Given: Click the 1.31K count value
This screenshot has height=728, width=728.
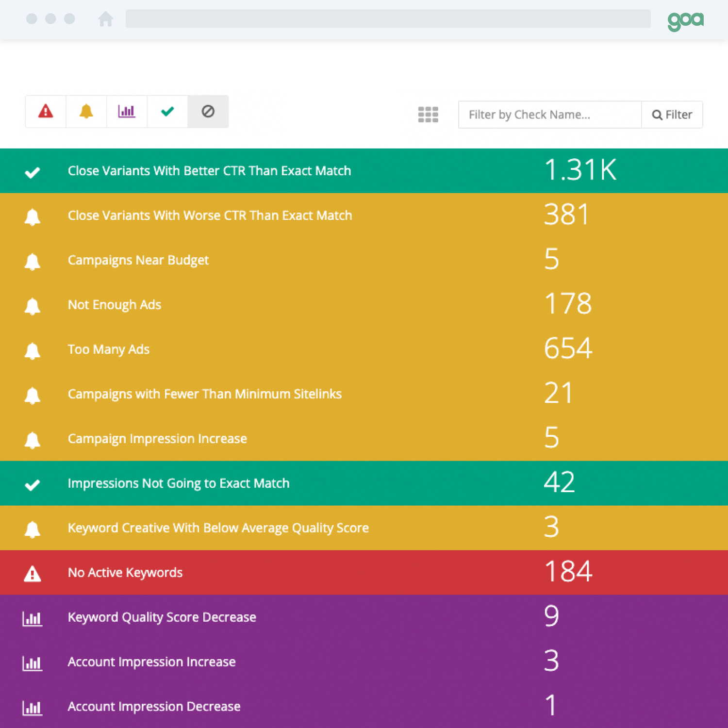Looking at the screenshot, I should click(x=580, y=170).
